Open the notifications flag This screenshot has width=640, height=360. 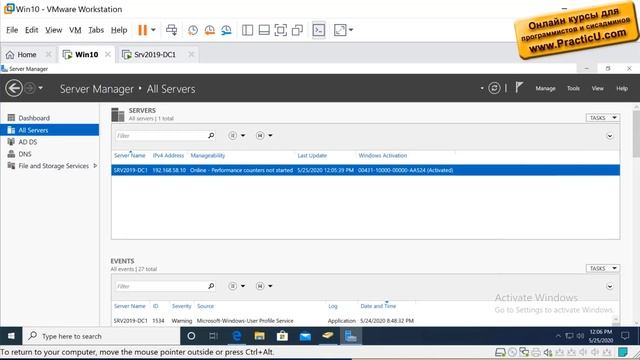pos(519,87)
